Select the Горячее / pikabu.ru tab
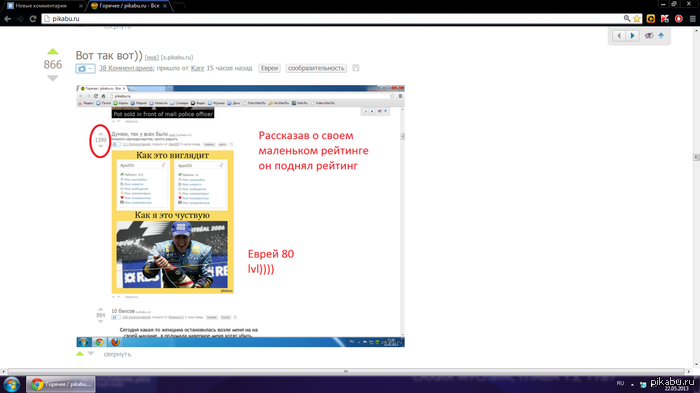 (x=129, y=6)
